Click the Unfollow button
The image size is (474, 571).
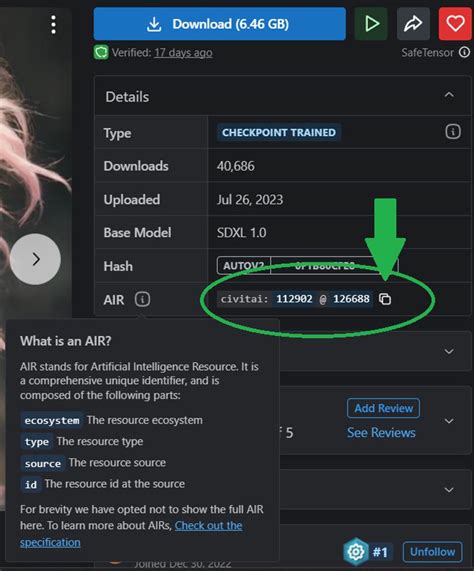tap(432, 552)
